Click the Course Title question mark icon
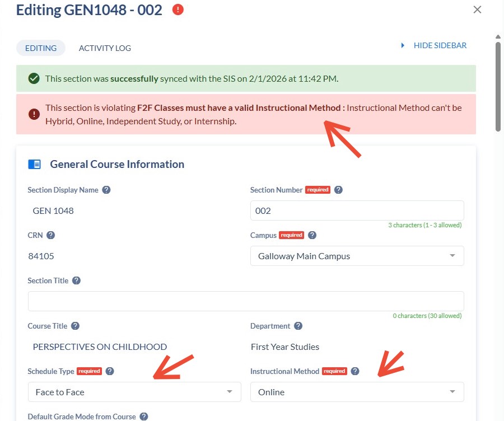The height and width of the screenshot is (421, 504). (75, 326)
